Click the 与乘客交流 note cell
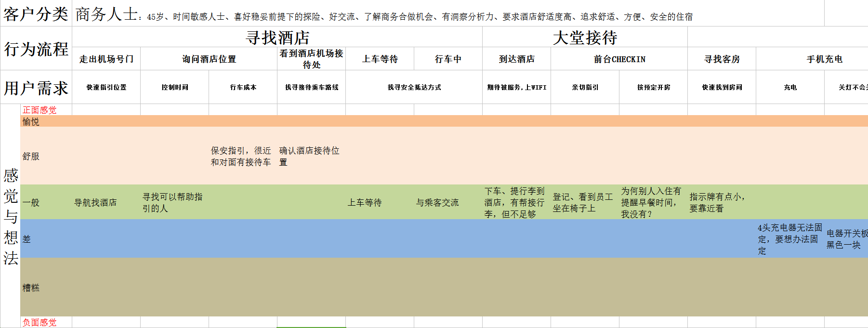 (437, 203)
